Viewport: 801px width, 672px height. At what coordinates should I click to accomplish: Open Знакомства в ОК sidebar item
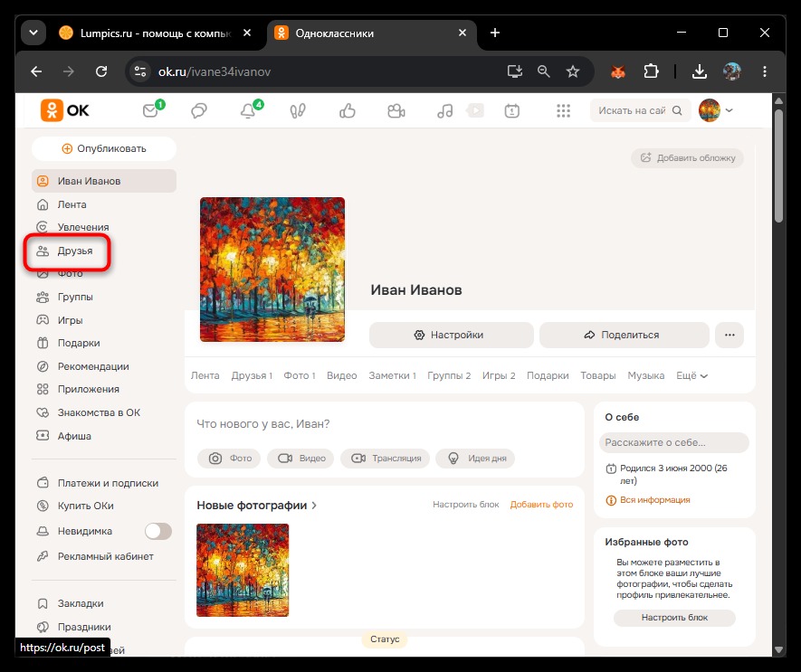98,412
